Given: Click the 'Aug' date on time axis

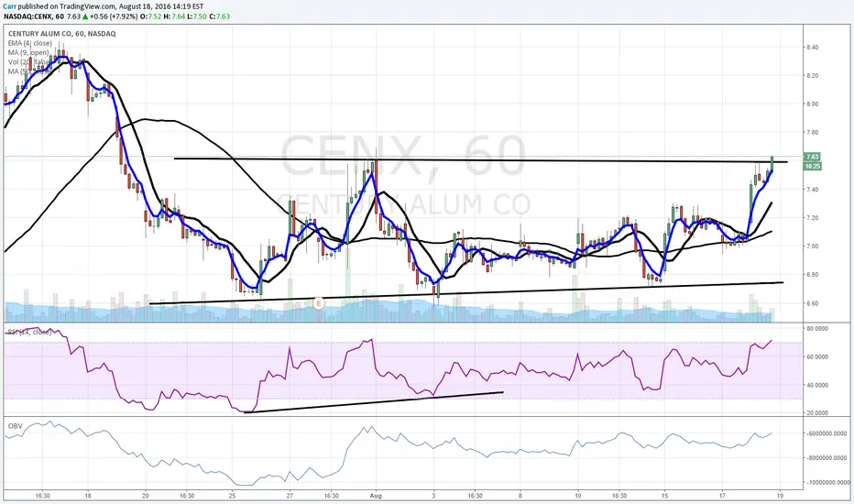Looking at the screenshot, I should pyautogui.click(x=376, y=496).
